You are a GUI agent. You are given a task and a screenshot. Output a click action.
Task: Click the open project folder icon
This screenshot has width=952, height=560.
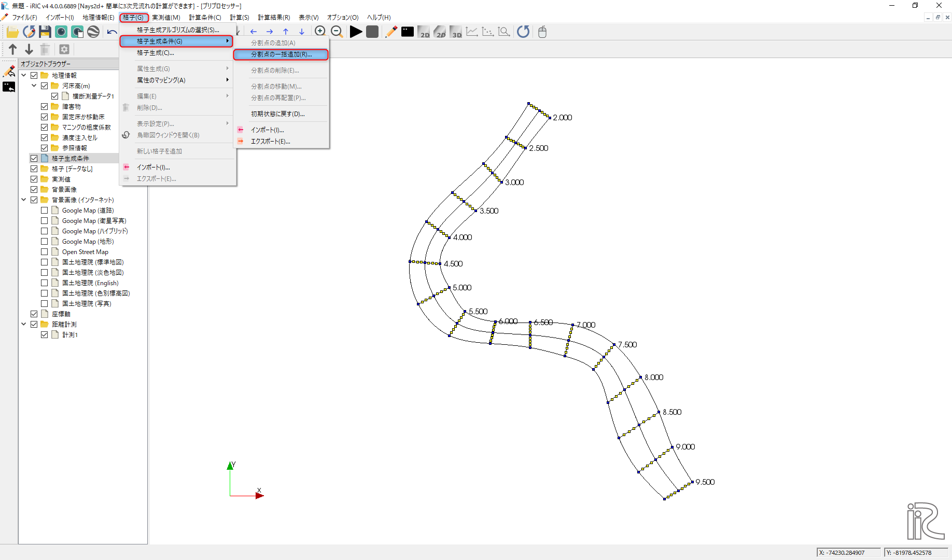(x=12, y=32)
